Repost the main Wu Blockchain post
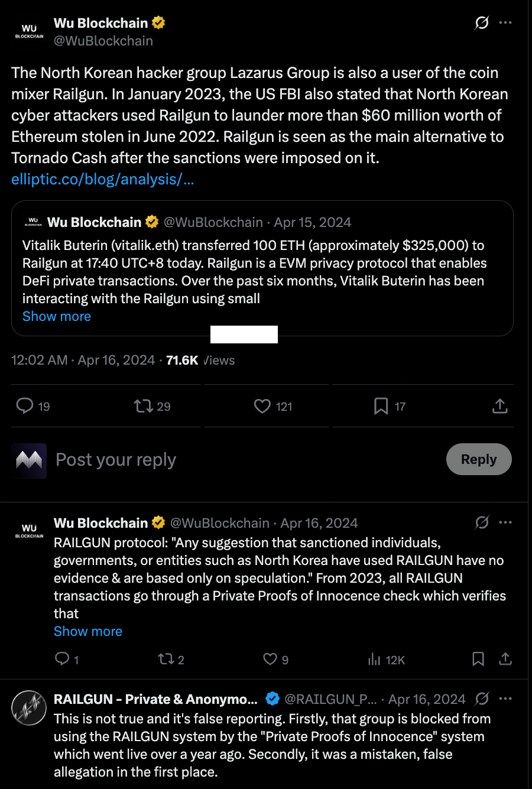The height and width of the screenshot is (789, 532). click(143, 406)
